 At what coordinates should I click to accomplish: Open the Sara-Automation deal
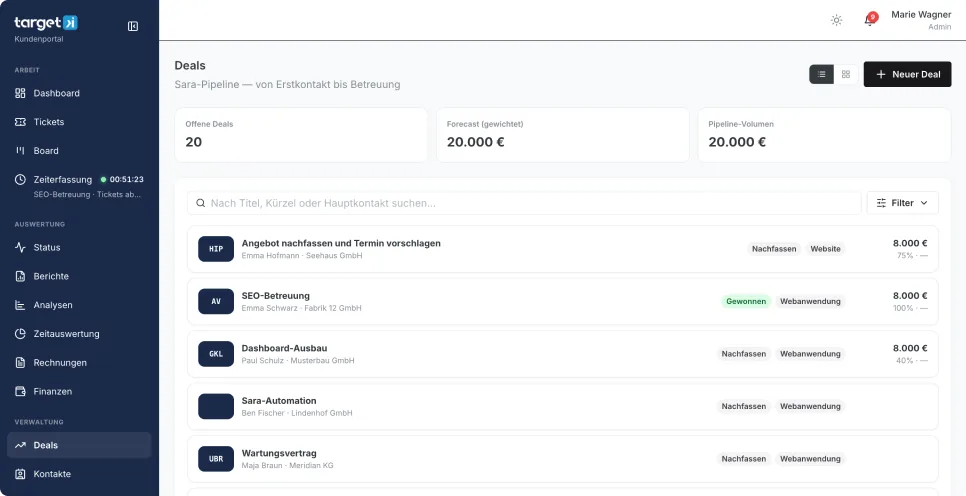[562, 407]
